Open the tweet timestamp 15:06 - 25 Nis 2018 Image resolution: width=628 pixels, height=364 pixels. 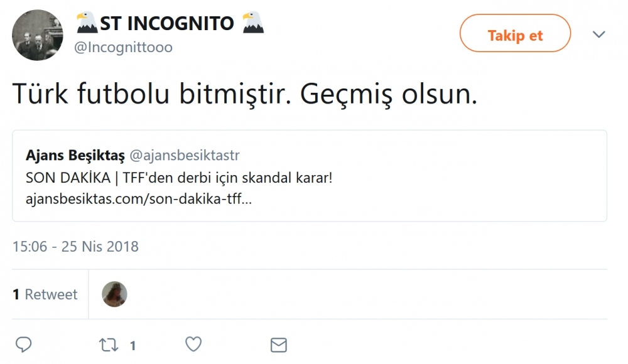(75, 246)
